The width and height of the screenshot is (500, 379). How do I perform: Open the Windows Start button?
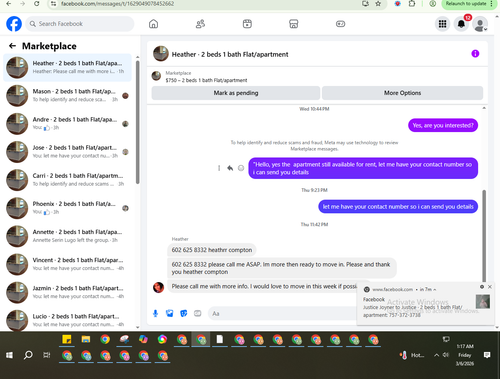click(x=9, y=355)
